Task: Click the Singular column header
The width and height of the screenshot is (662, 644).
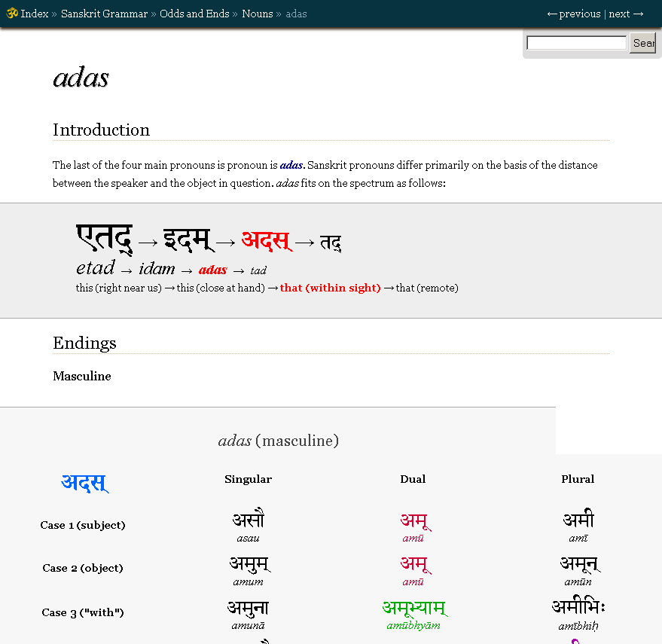Action: click(248, 479)
